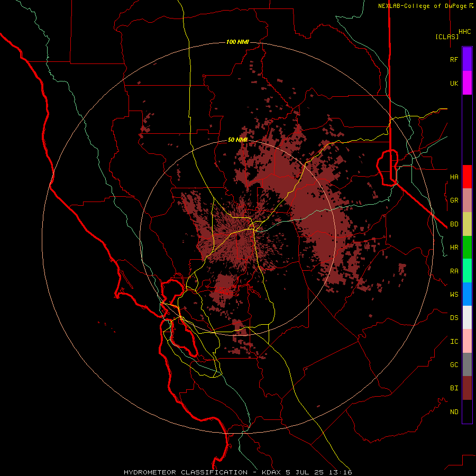Click the IC light pink legend color
The width and height of the screenshot is (476, 476).
pyautogui.click(x=467, y=341)
